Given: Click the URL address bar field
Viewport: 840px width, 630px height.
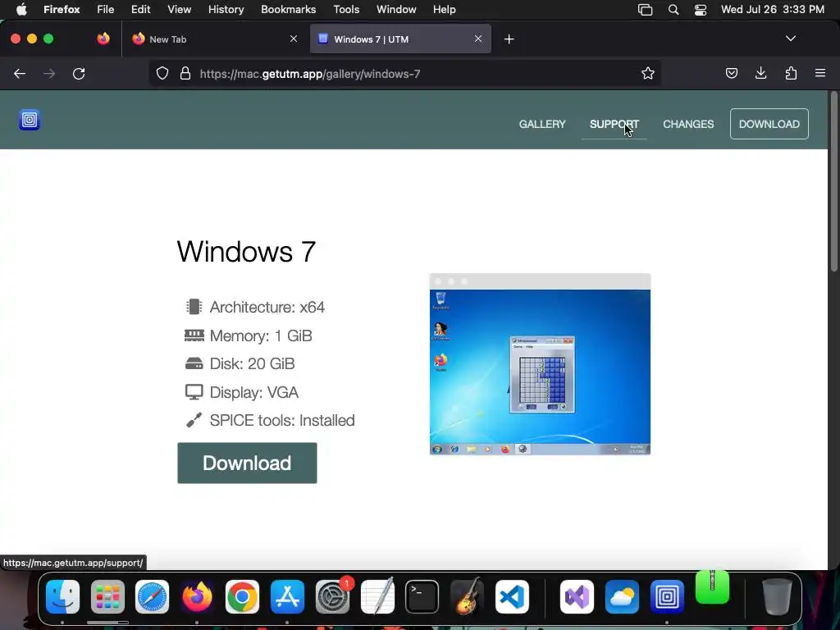Looking at the screenshot, I should click(x=404, y=73).
